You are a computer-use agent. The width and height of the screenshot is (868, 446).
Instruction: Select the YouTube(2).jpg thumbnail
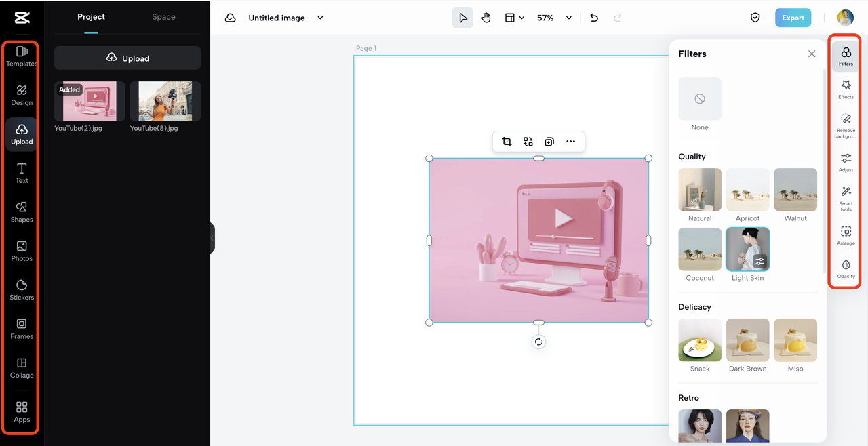click(x=90, y=101)
